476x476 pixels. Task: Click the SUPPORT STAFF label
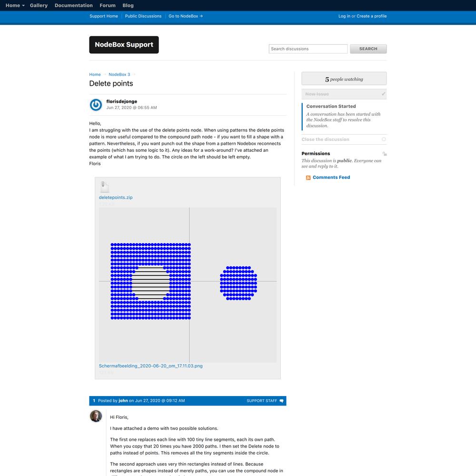click(x=262, y=401)
